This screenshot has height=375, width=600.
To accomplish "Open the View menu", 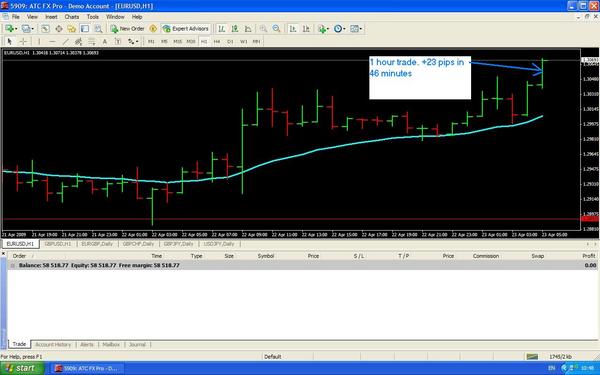I will click(x=32, y=17).
